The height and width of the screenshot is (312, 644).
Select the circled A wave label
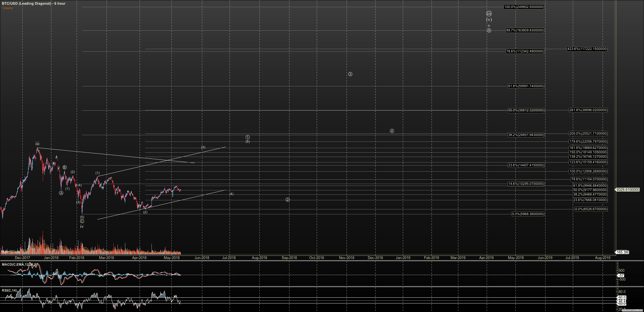click(x=61, y=193)
